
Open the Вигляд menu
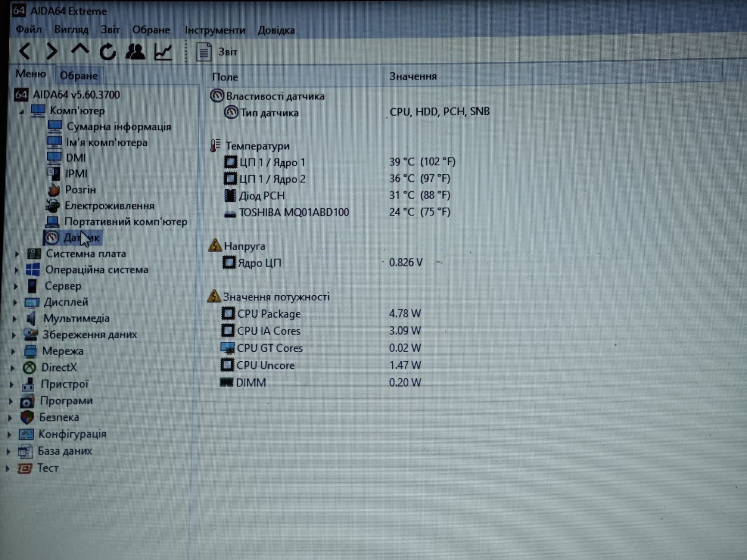pyautogui.click(x=71, y=30)
